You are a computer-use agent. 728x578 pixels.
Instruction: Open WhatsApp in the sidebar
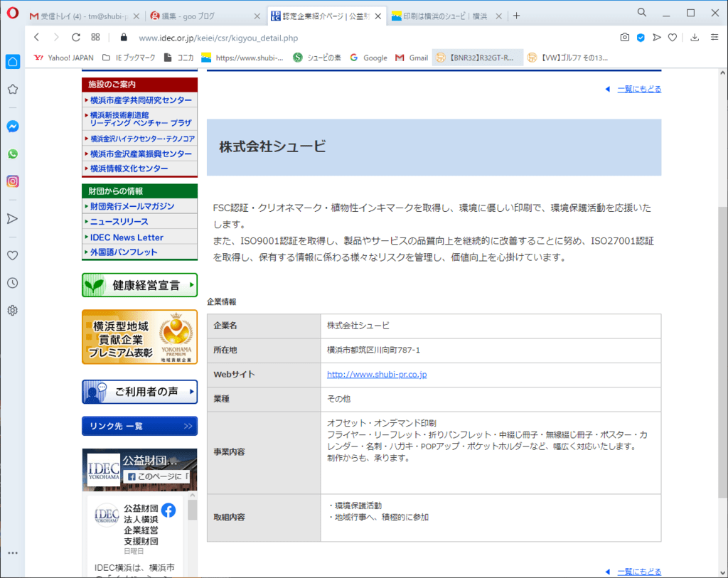coord(12,154)
